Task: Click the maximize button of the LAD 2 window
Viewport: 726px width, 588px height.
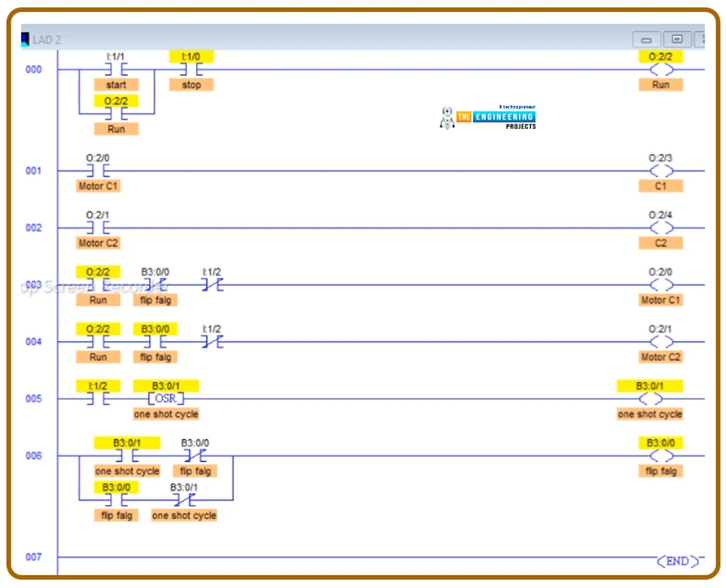Action: pyautogui.click(x=676, y=39)
